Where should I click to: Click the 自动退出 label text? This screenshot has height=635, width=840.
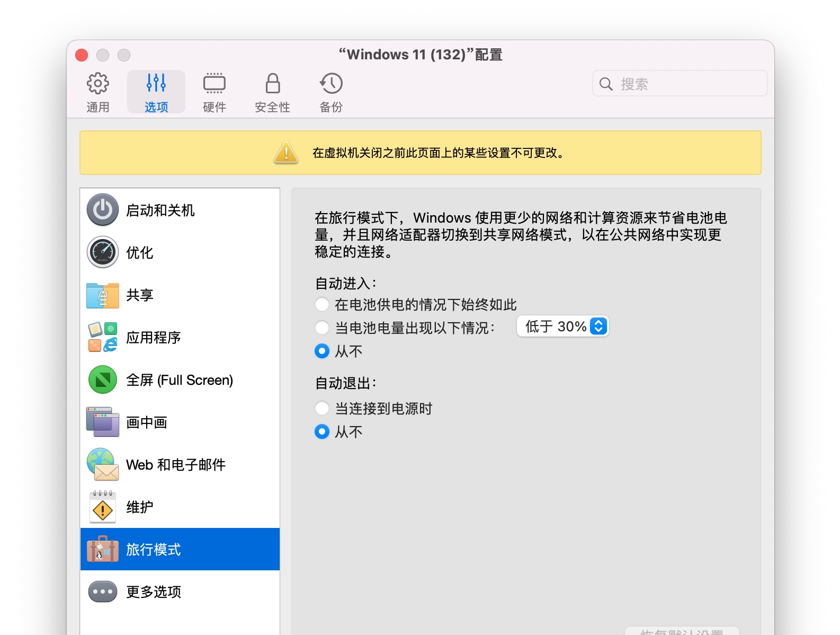coord(346,383)
